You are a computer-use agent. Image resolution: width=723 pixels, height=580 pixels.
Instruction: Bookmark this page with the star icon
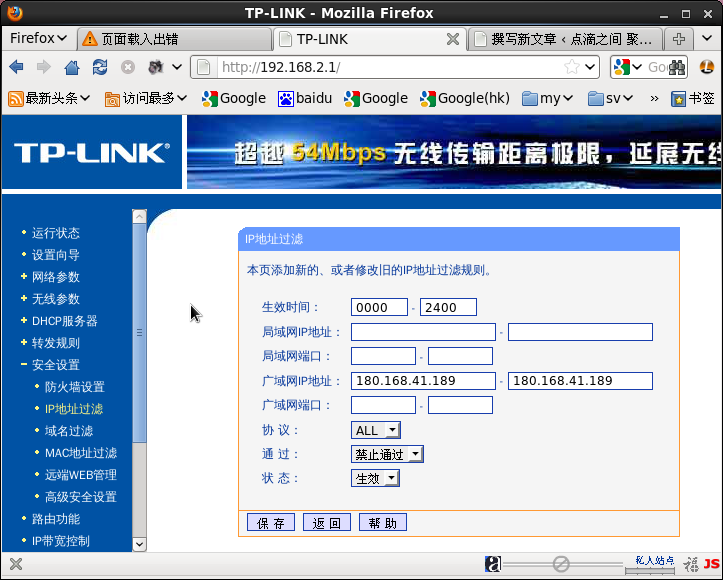pos(572,67)
